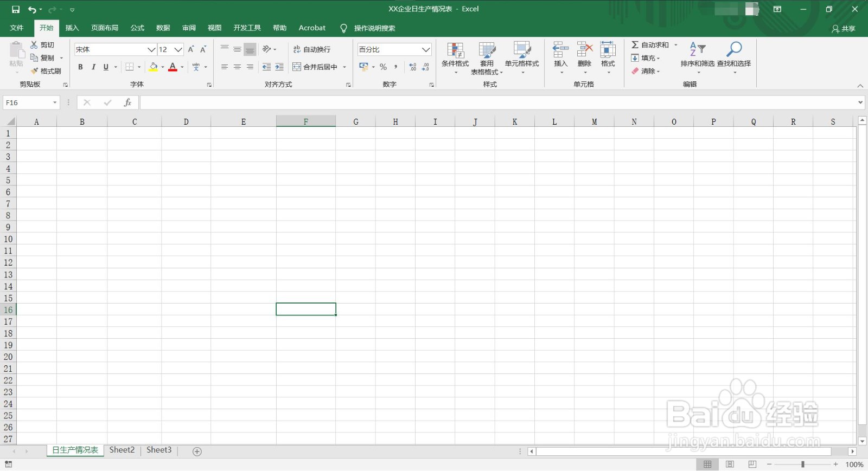The image size is (868, 471).
Task: Undo the last action
Action: 32,9
